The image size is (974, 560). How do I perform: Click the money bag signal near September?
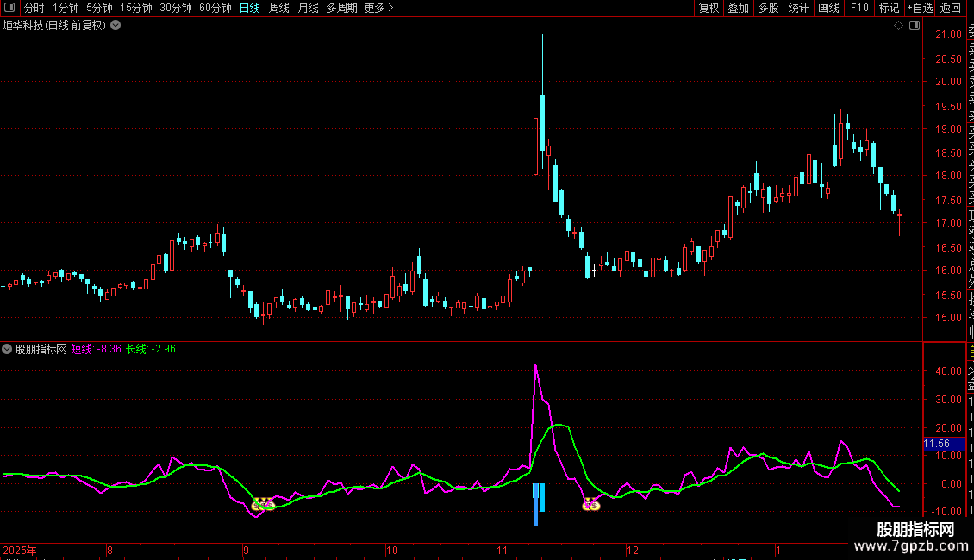click(262, 503)
